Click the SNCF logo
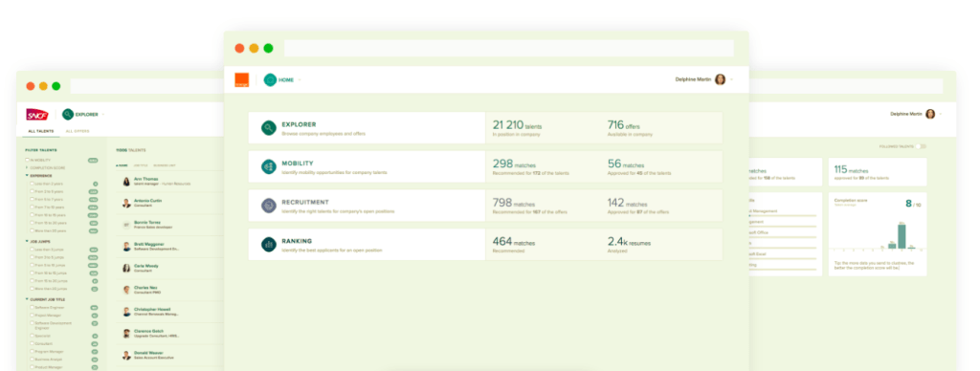The height and width of the screenshot is (371, 980). coord(37,115)
